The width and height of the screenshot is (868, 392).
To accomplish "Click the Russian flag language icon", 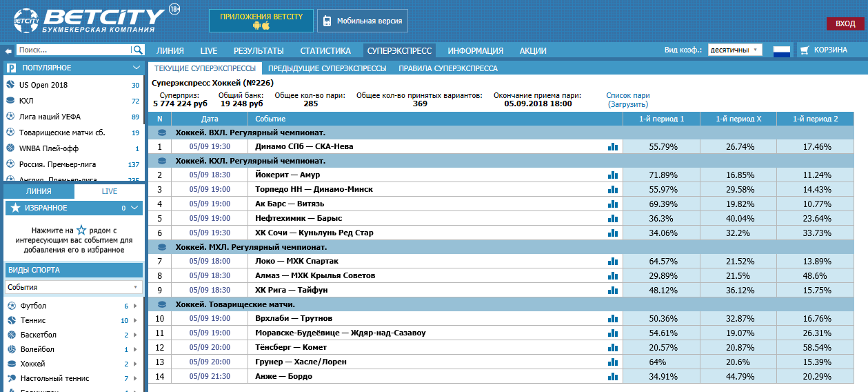I will (x=781, y=50).
